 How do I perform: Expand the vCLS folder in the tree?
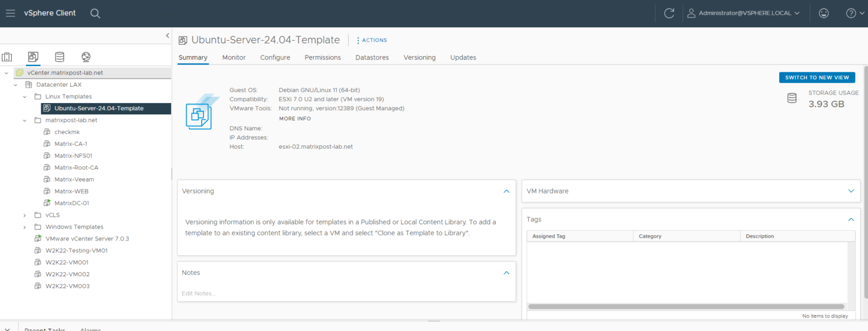pos(24,214)
